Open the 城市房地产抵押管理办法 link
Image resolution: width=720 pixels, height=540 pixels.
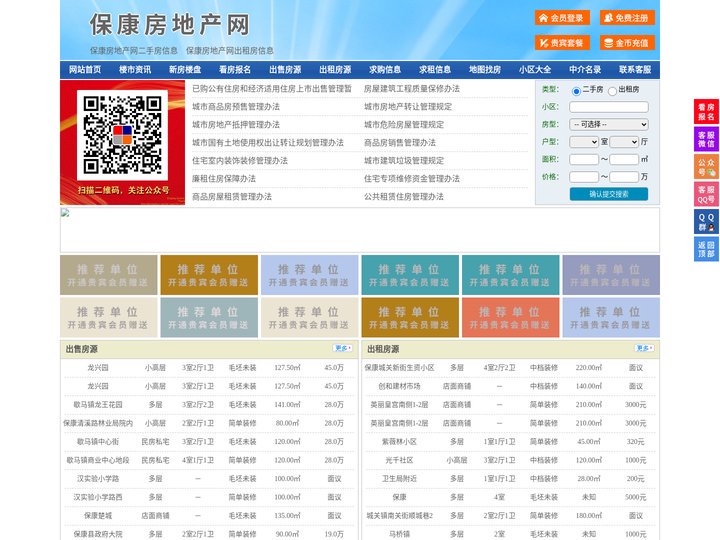click(x=236, y=124)
